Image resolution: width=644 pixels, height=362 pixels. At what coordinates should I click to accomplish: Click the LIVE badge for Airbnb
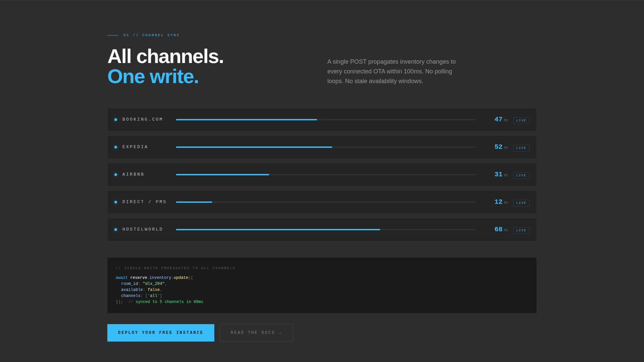point(521,175)
